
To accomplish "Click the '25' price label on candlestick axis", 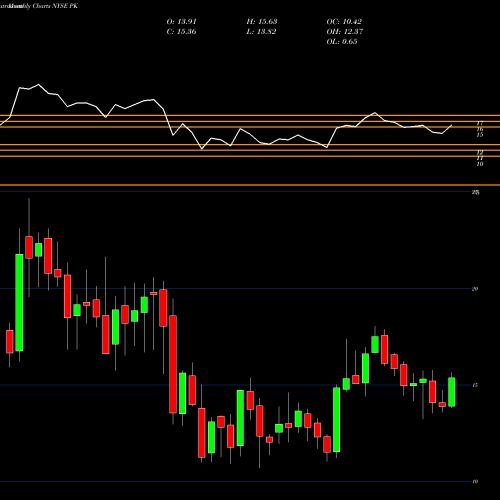I will pyautogui.click(x=476, y=192).
